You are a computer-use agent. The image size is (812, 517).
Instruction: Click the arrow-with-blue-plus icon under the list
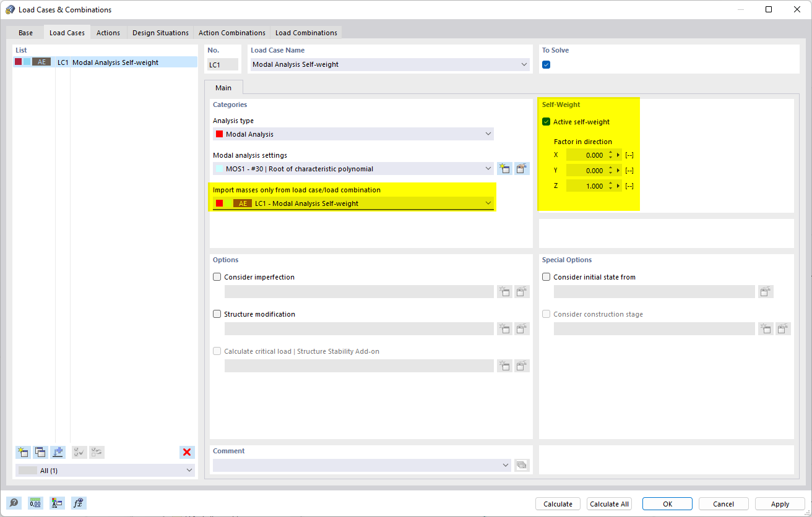pyautogui.click(x=58, y=452)
